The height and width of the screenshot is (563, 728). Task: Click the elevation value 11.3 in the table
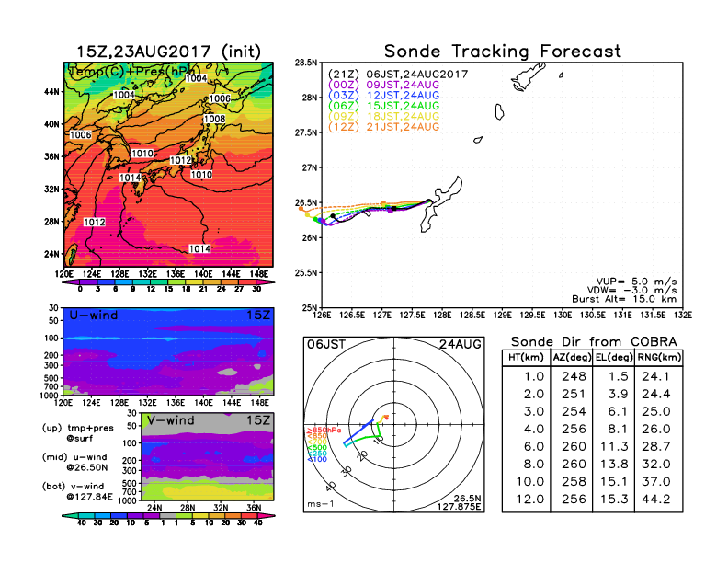[x=614, y=446]
